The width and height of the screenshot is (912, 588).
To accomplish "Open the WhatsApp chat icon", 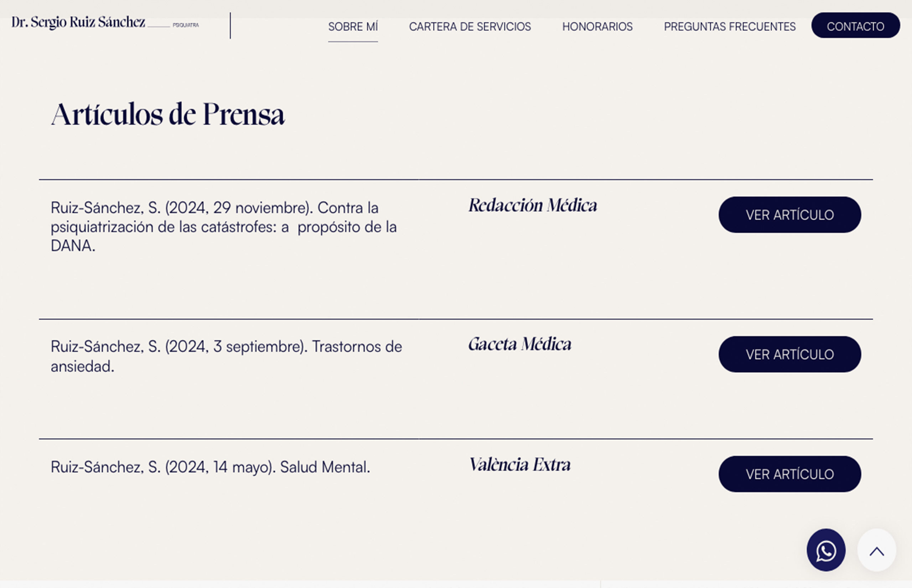I will [x=826, y=550].
